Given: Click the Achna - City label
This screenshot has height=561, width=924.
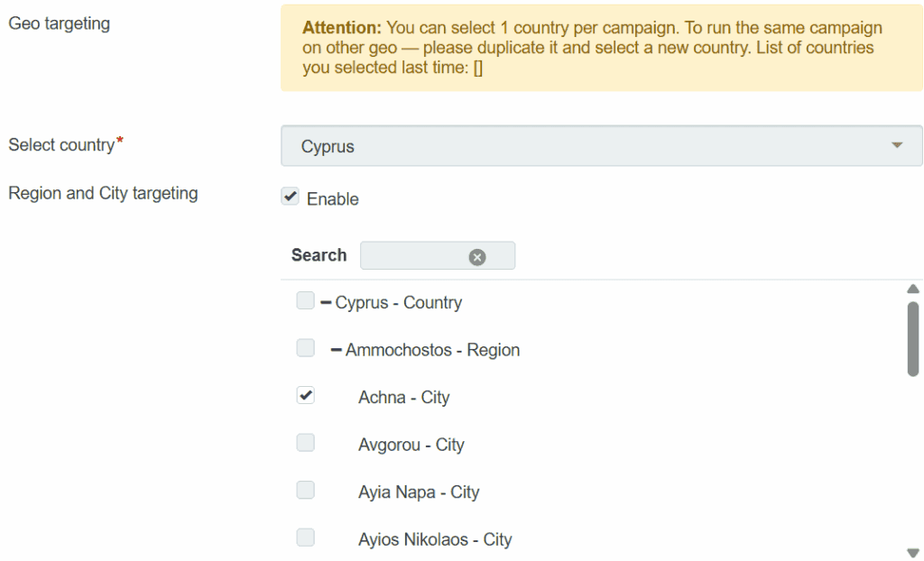Looking at the screenshot, I should 403,398.
